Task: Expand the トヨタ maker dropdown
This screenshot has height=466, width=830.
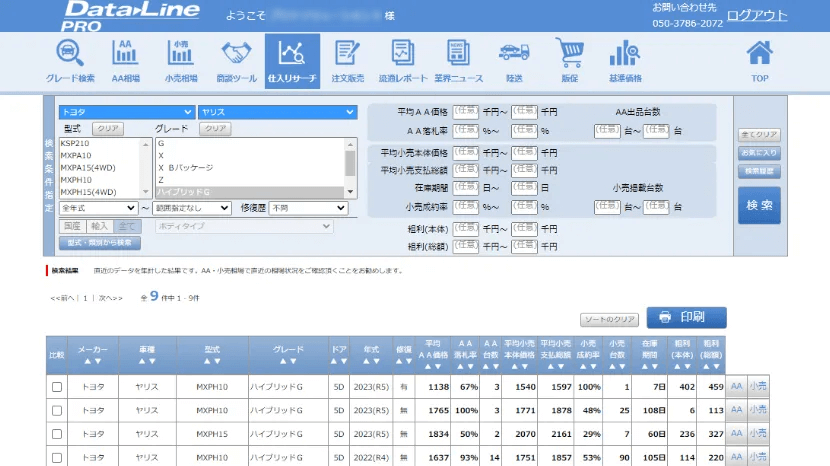Action: 126,112
